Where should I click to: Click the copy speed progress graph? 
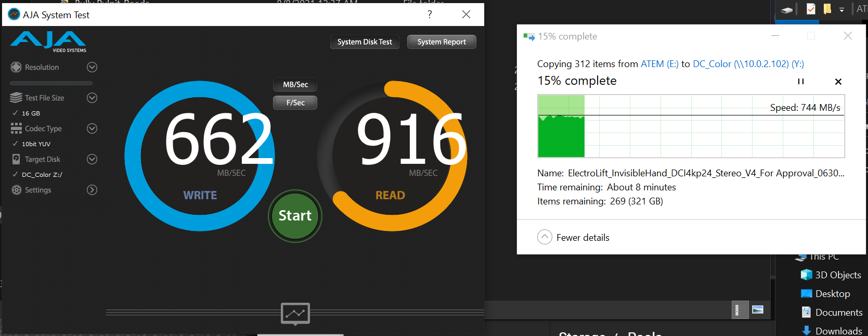[x=691, y=126]
